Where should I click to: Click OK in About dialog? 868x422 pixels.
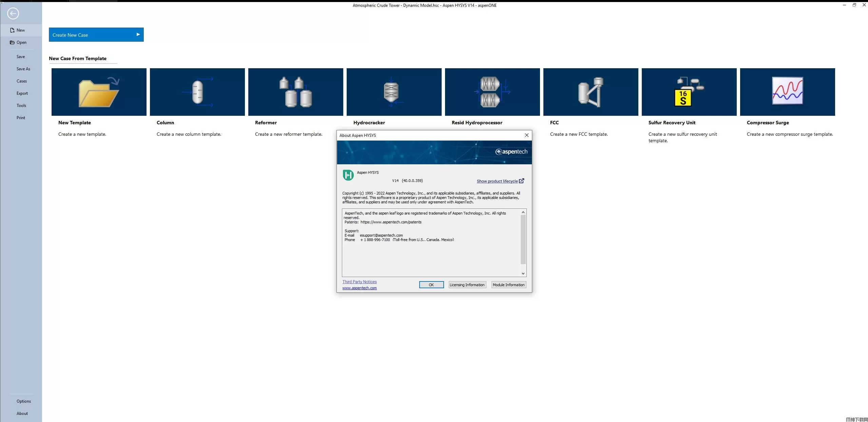click(x=431, y=285)
